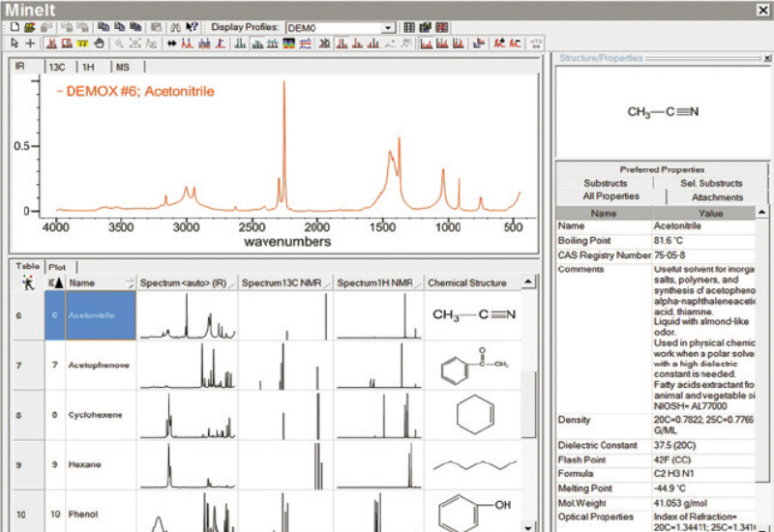The width and height of the screenshot is (774, 532).
Task: Click the New document icon
Action: pyautogui.click(x=14, y=28)
